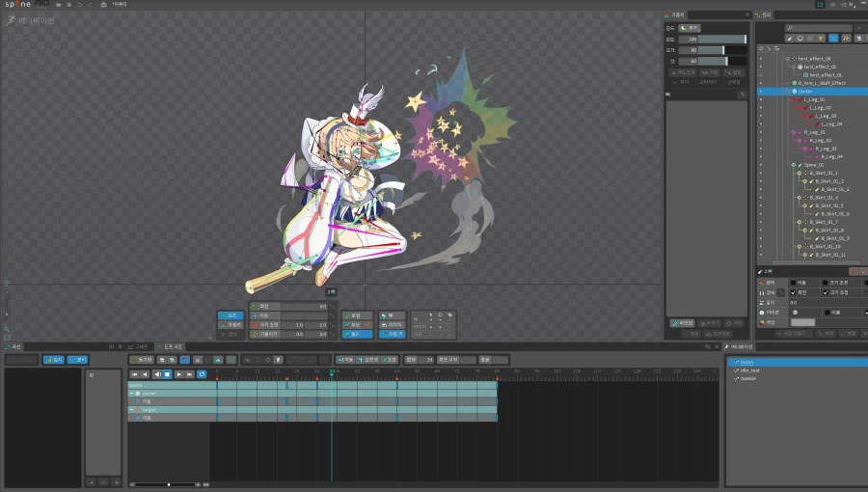Click the Play forward button in timeline
The width and height of the screenshot is (868, 492).
pyautogui.click(x=178, y=373)
